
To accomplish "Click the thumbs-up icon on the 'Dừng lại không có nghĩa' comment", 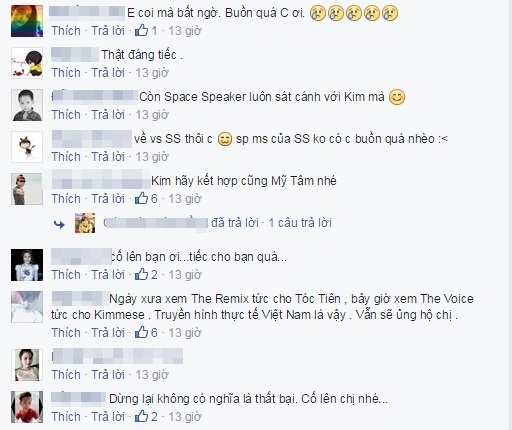I will pyautogui.click(x=141, y=416).
